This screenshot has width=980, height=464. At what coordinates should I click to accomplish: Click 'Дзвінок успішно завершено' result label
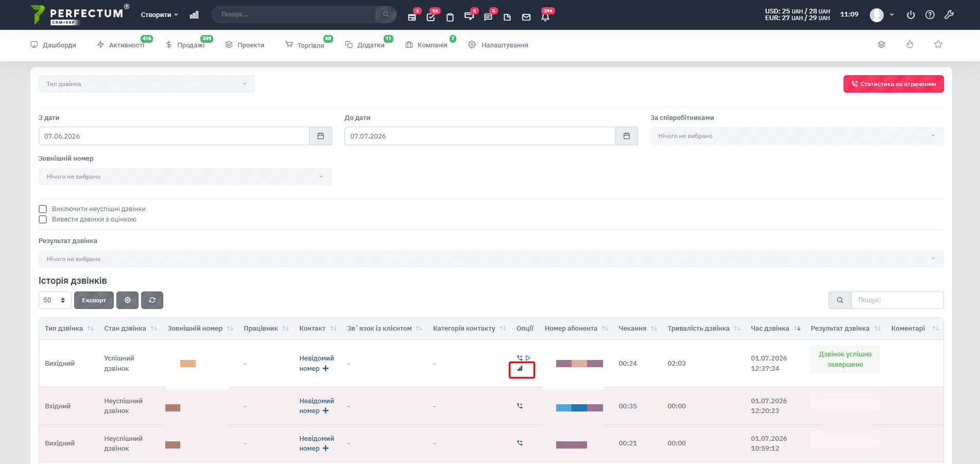(845, 359)
